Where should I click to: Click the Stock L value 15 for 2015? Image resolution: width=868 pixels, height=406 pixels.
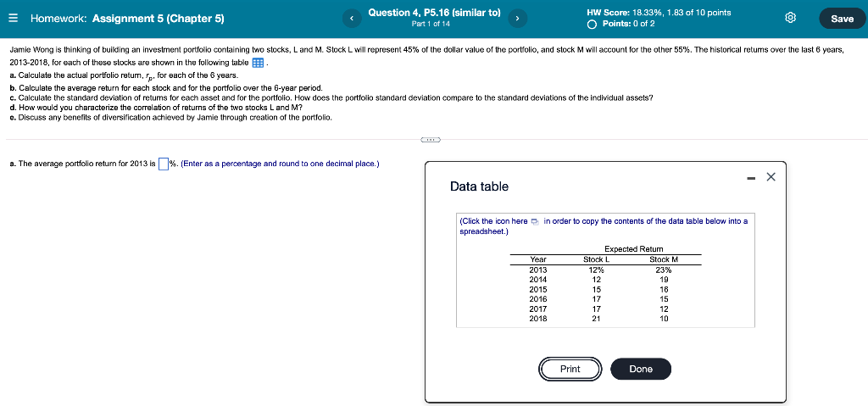tap(597, 289)
